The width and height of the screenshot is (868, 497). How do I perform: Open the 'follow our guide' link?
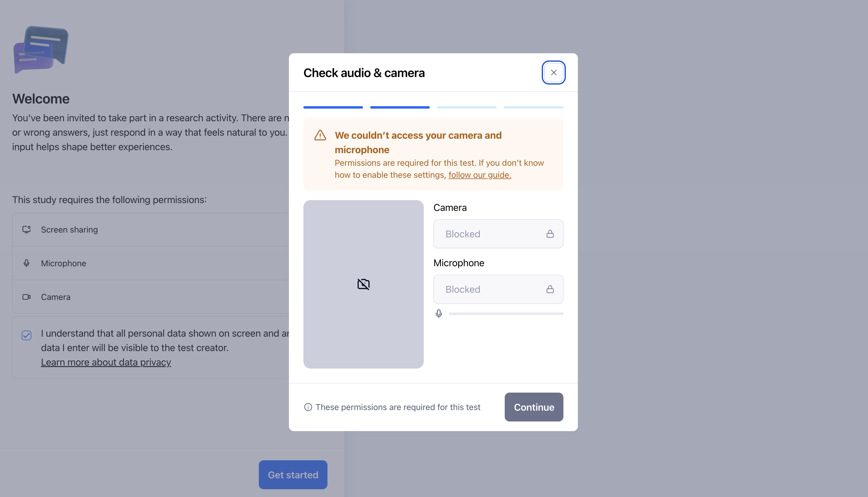point(479,175)
